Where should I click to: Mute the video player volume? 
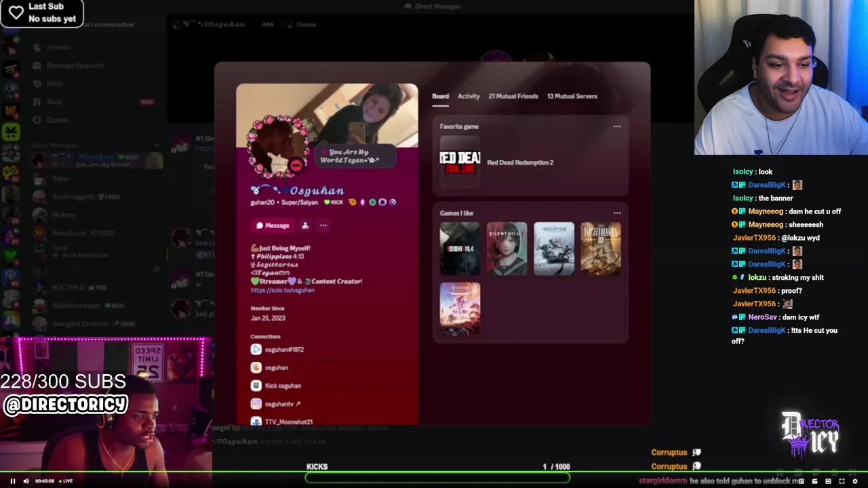coord(26,481)
